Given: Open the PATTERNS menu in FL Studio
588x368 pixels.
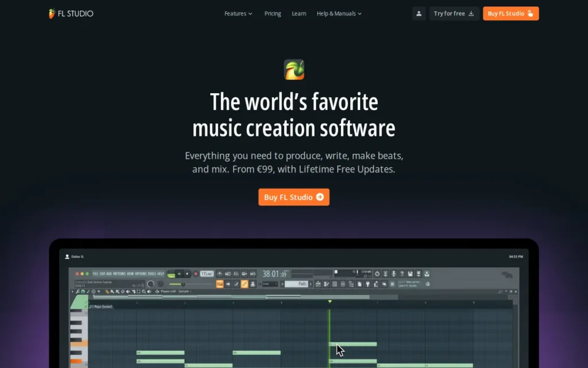Looking at the screenshot, I should tap(119, 273).
